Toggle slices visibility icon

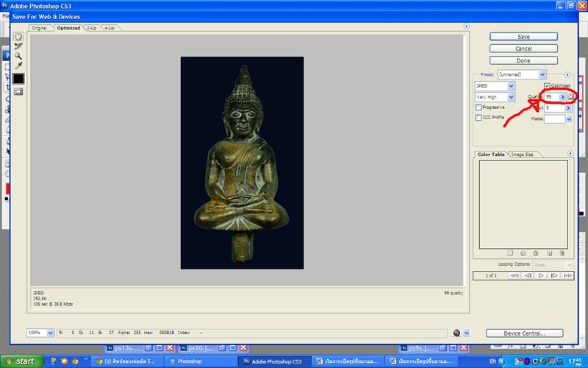point(18,91)
